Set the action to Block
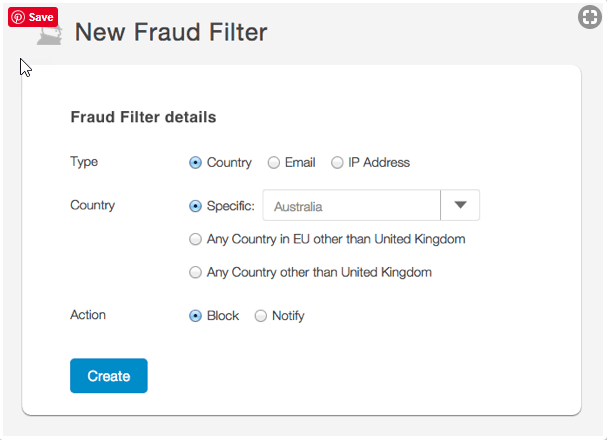 tap(196, 316)
